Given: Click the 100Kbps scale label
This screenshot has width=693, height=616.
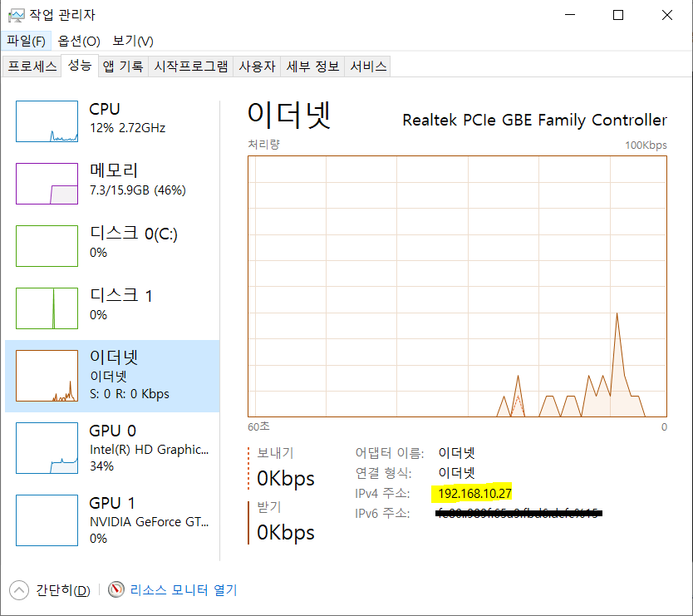Looking at the screenshot, I should point(646,145).
